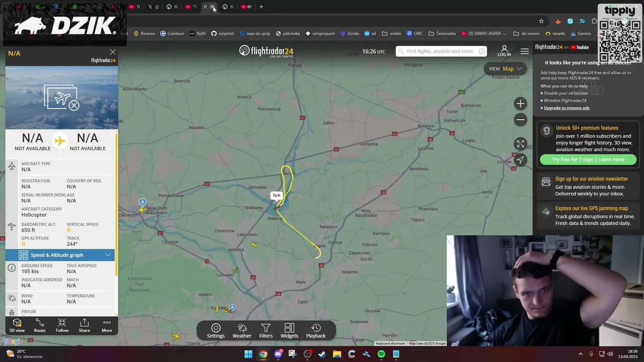The image size is (644, 362).
Task: Switch to the X (Twitter) browser tab
Action: point(153,7)
